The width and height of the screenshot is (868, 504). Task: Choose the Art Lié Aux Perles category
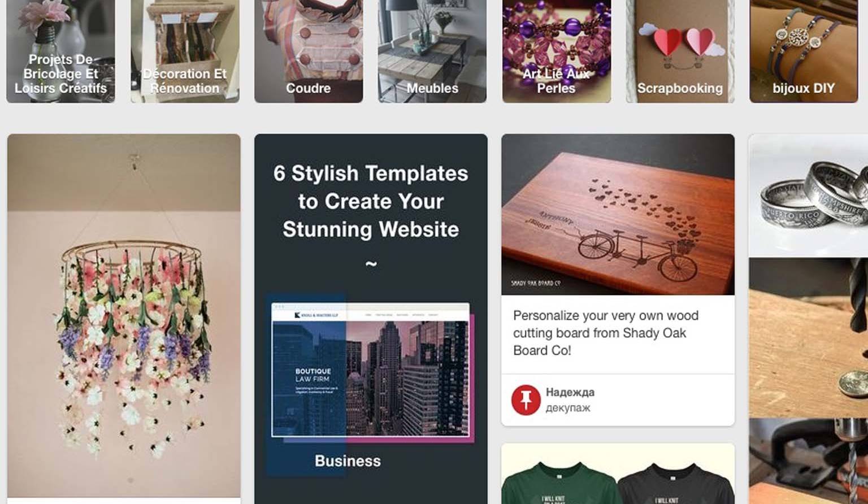click(556, 51)
